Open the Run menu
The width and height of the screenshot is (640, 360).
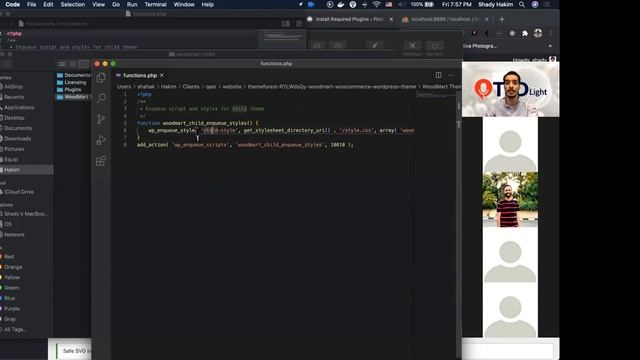[132, 4]
